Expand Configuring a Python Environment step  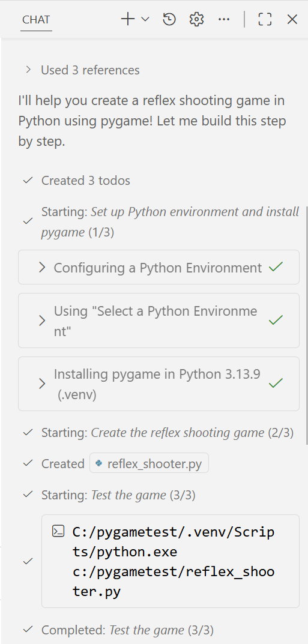point(159,267)
